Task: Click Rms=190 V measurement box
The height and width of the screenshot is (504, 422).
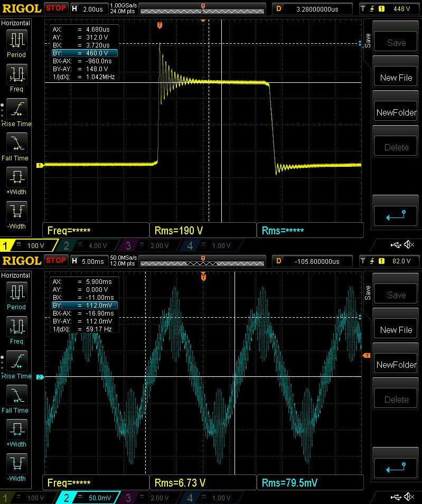Action: [203, 231]
